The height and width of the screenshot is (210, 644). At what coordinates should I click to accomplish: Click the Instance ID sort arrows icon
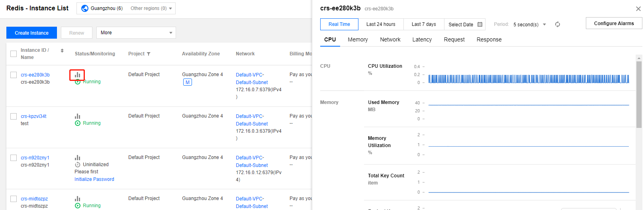tap(62, 51)
